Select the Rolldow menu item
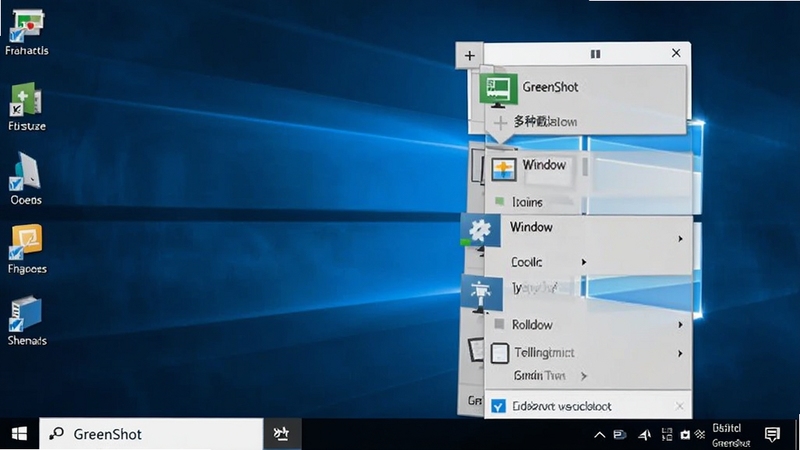 point(532,325)
